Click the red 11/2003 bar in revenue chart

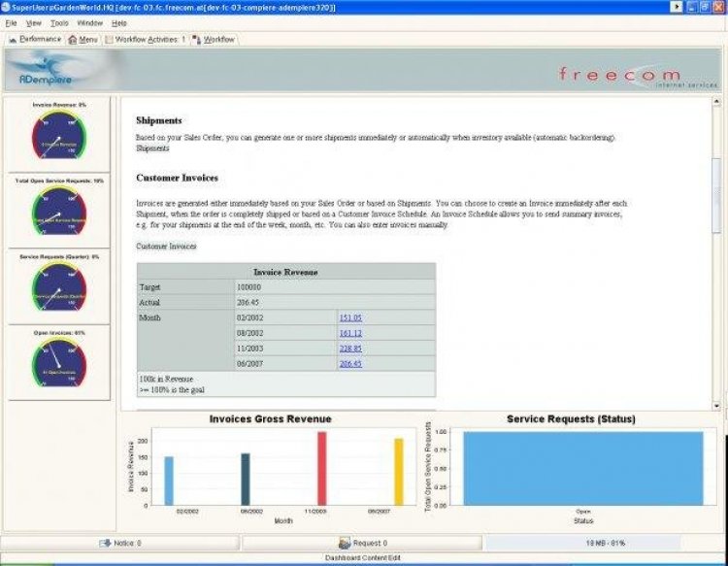322,468
